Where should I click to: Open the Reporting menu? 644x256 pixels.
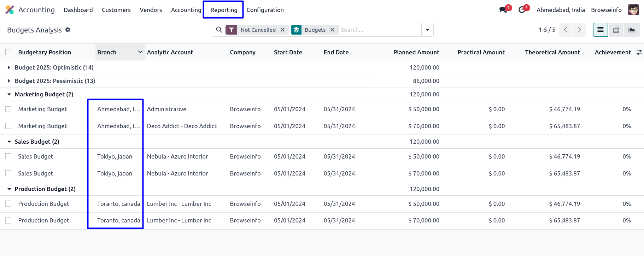[224, 10]
